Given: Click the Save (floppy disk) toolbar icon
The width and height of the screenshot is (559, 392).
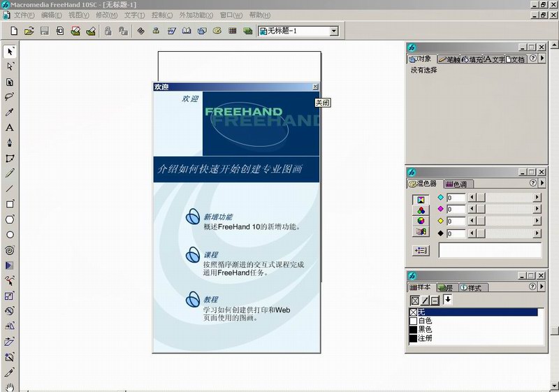Looking at the screenshot, I should click(x=45, y=31).
